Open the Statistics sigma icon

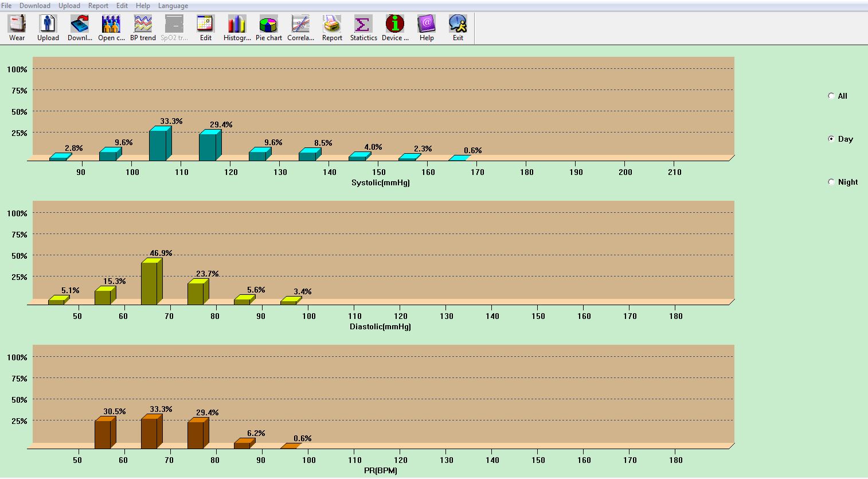click(363, 28)
